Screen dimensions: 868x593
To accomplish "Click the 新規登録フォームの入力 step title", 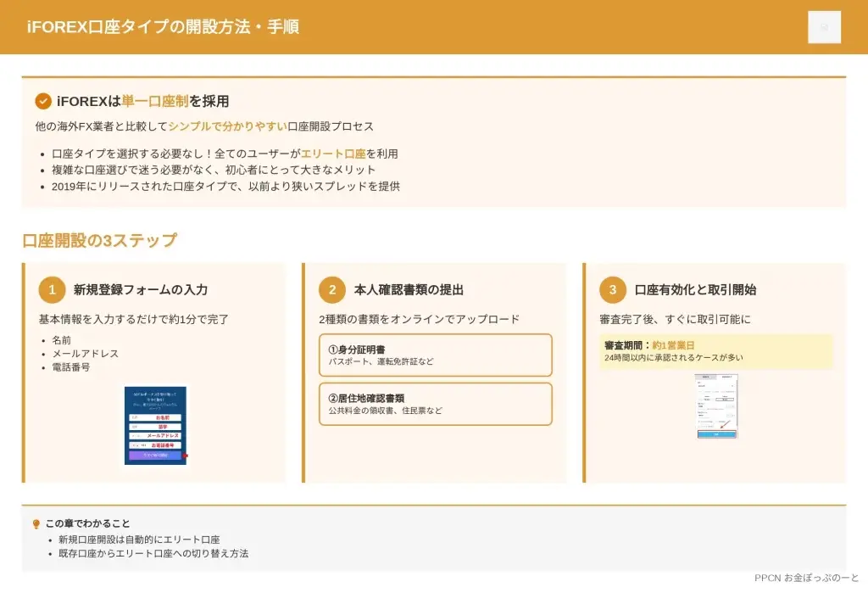I will click(x=141, y=290).
